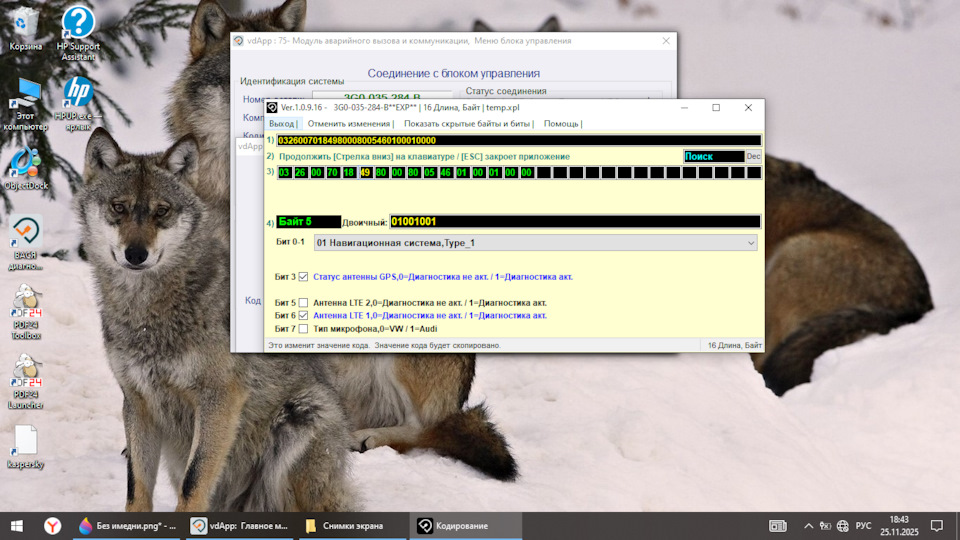The height and width of the screenshot is (540, 960).
Task: Click Отменить изменения in menu bar
Action: pos(349,124)
